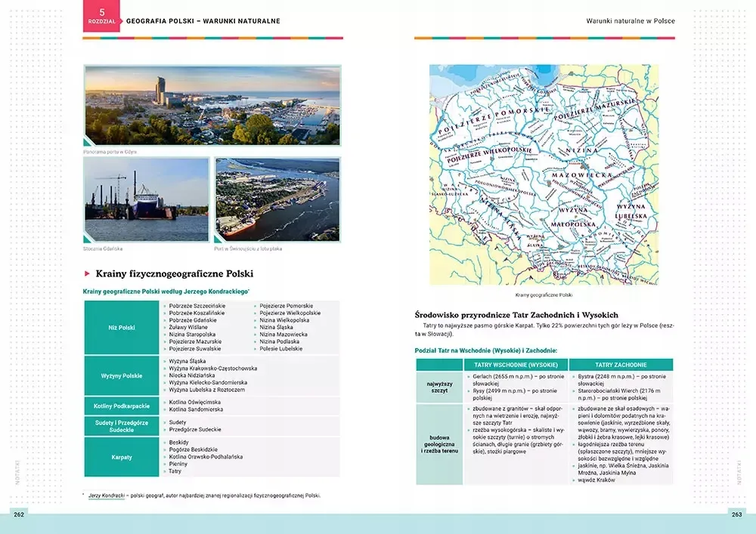Screen dimensions: 756x534
Task: Click heading 'Środowisko przyrodnicze Tatr Zachodnich i Wysokich'
Action: click(516, 315)
